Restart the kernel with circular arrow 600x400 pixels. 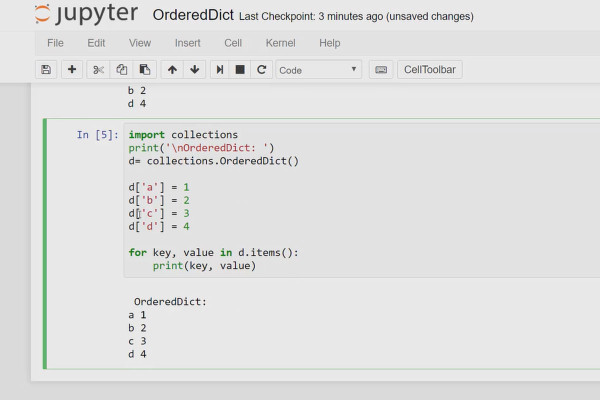click(262, 70)
